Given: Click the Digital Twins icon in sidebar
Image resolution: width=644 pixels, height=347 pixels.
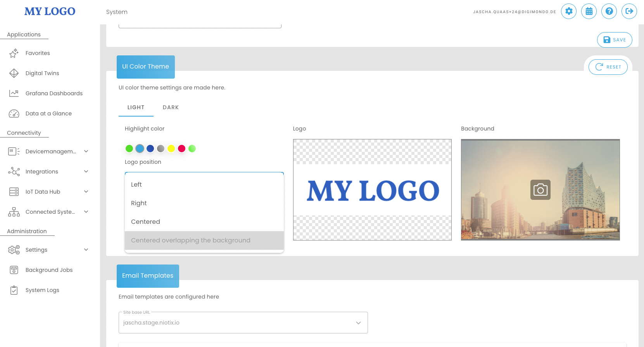Looking at the screenshot, I should pos(14,73).
